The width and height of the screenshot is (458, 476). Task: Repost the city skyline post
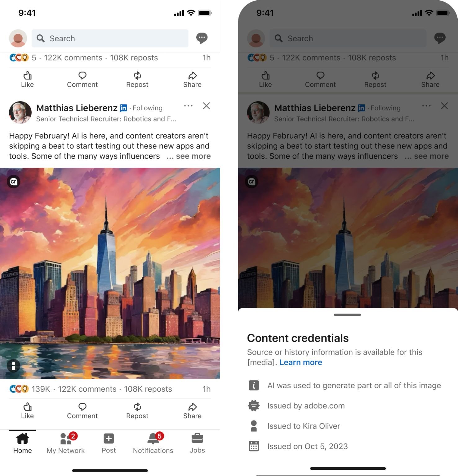(x=137, y=411)
